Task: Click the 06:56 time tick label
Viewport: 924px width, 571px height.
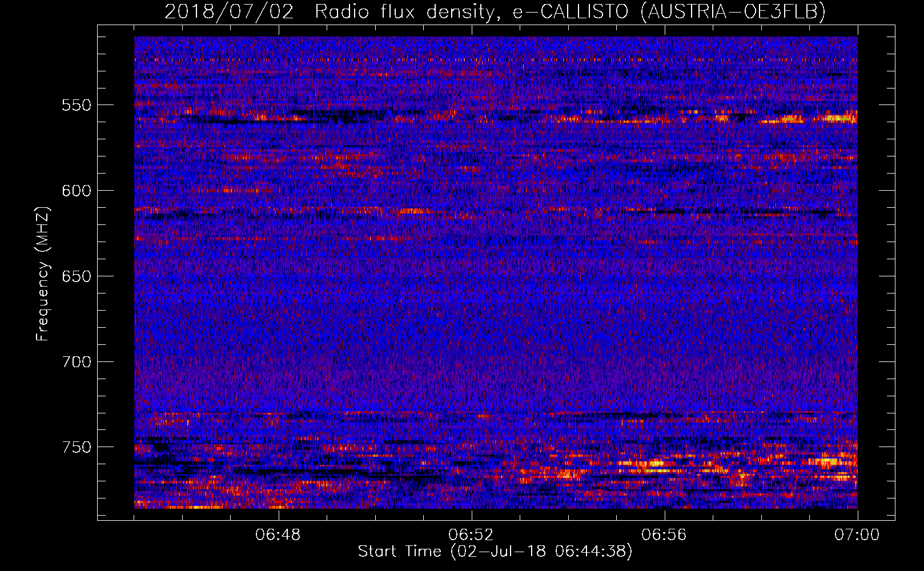Action: [x=664, y=535]
